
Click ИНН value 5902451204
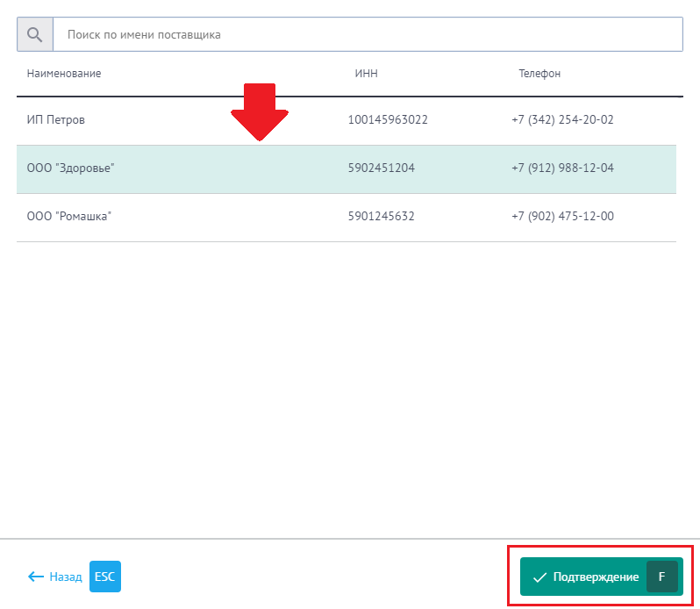[x=382, y=168]
